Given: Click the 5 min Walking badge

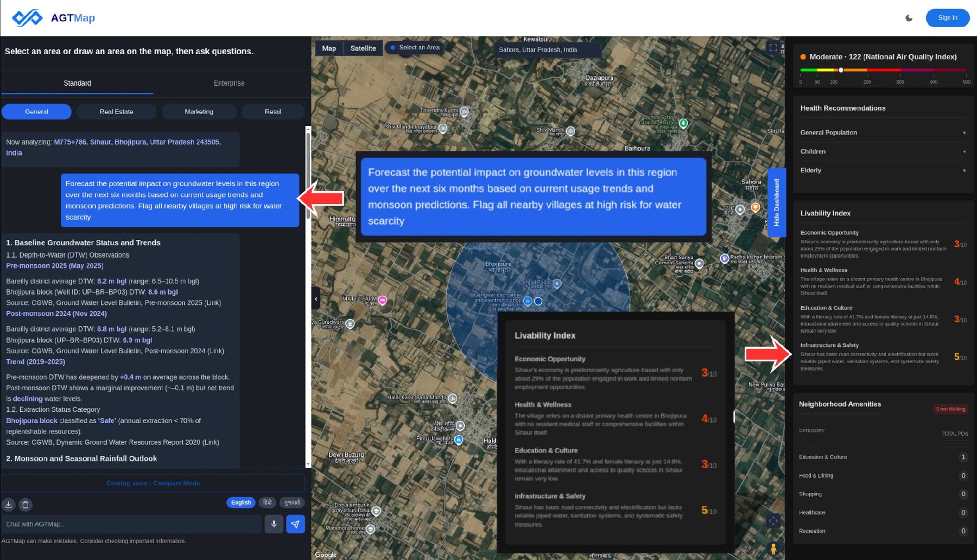Looking at the screenshot, I should (950, 409).
